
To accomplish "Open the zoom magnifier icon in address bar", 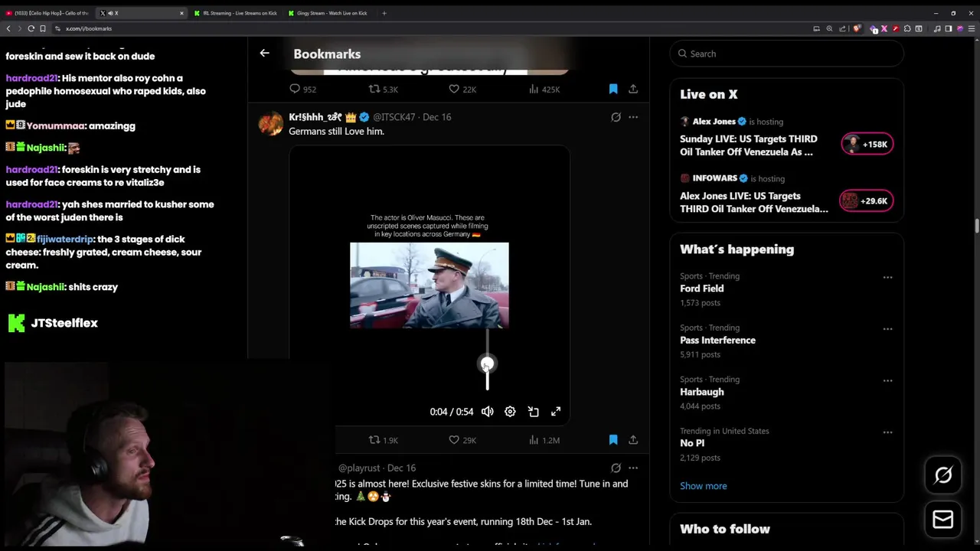I will 829,28.
